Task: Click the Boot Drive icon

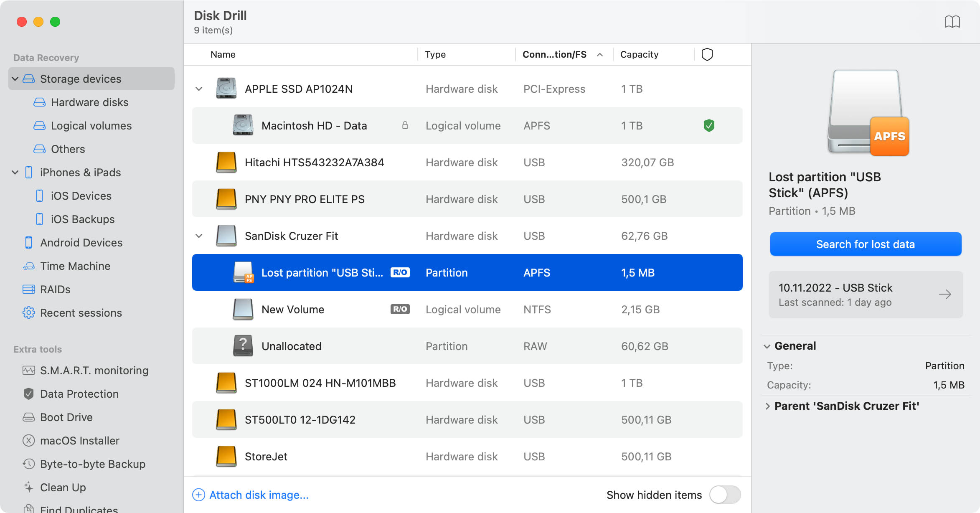Action: coord(28,417)
